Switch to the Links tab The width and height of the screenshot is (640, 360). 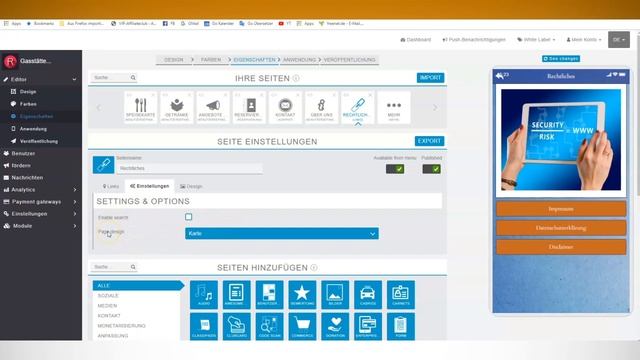coord(111,186)
